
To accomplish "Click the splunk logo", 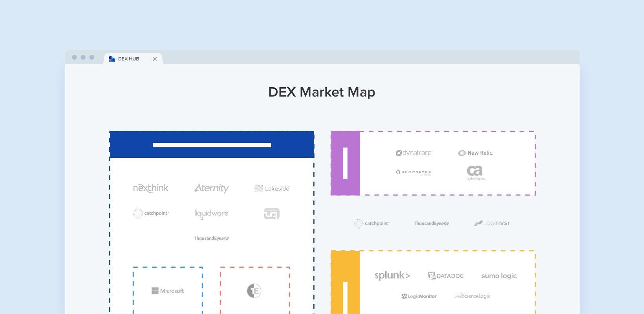I will click(x=392, y=276).
